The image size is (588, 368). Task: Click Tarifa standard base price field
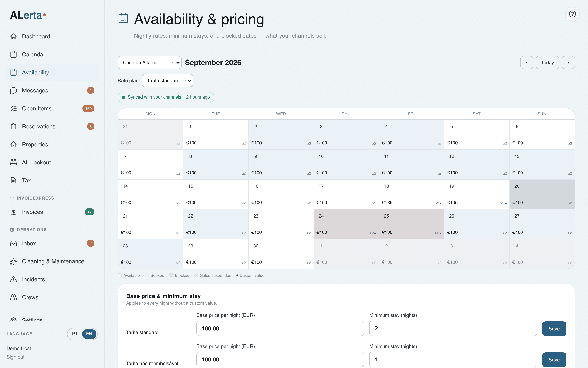[x=280, y=328]
